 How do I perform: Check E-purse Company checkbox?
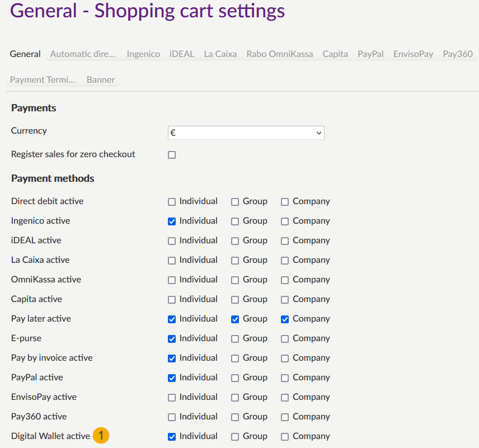[285, 339]
